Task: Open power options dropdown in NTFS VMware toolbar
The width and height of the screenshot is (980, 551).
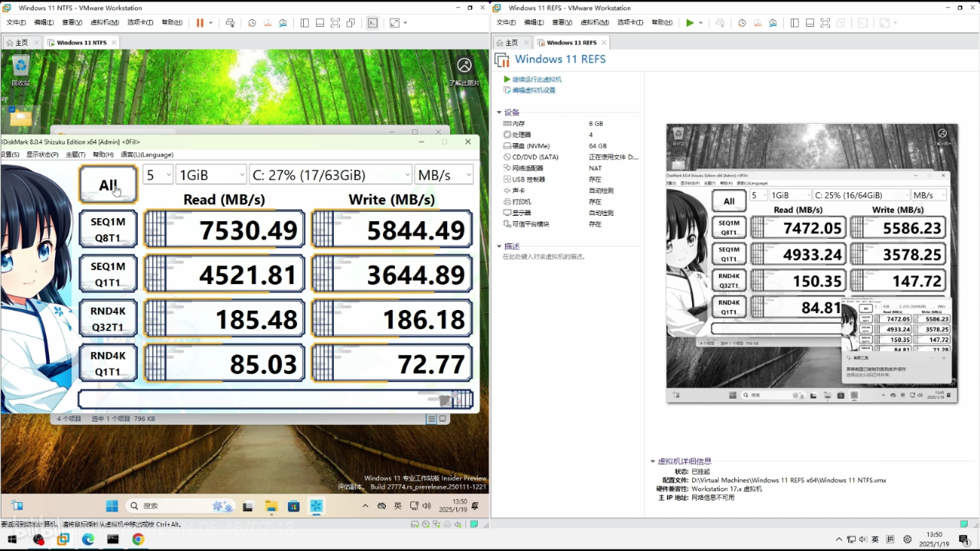Action: pyautogui.click(x=210, y=23)
